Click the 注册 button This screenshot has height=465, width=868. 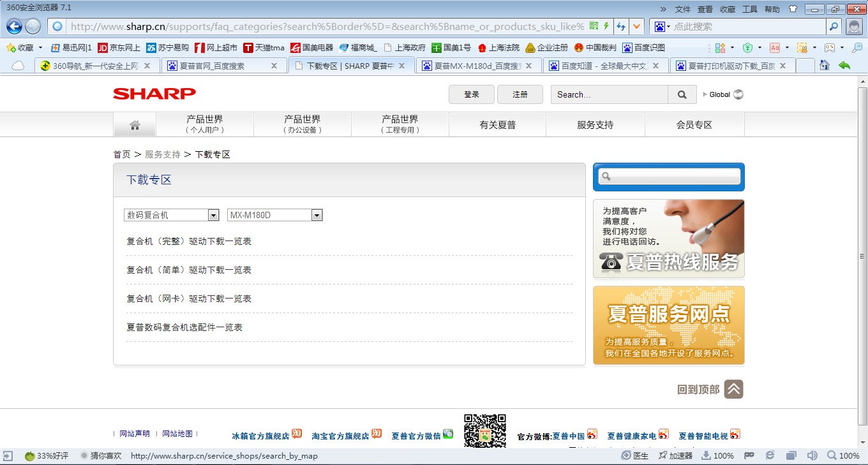(x=520, y=94)
